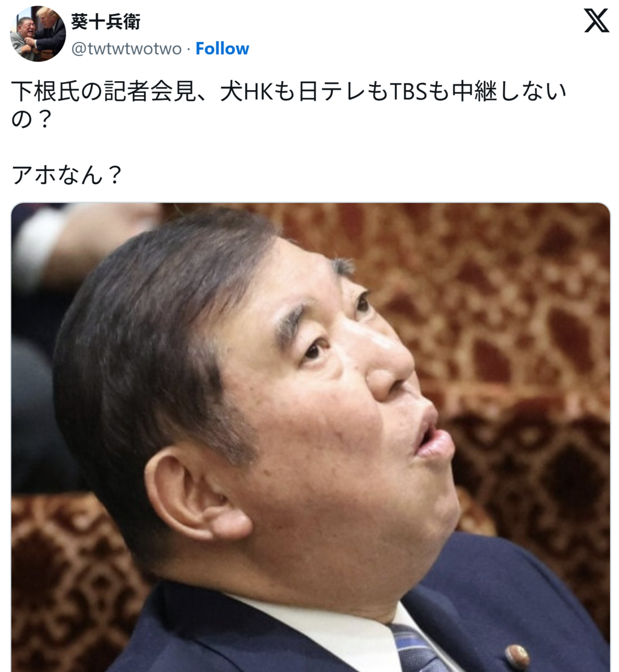Click the Follow link
Image resolution: width=619 pixels, height=672 pixels.
(x=222, y=49)
